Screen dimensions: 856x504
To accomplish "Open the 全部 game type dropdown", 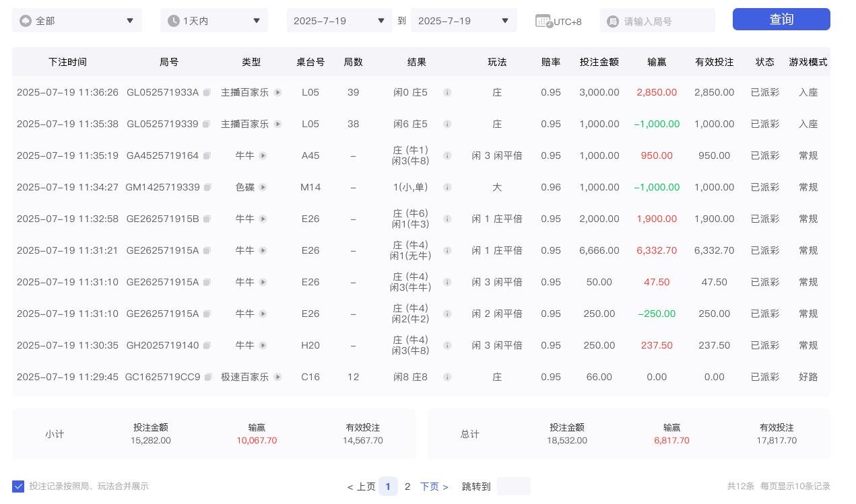I will (x=77, y=21).
